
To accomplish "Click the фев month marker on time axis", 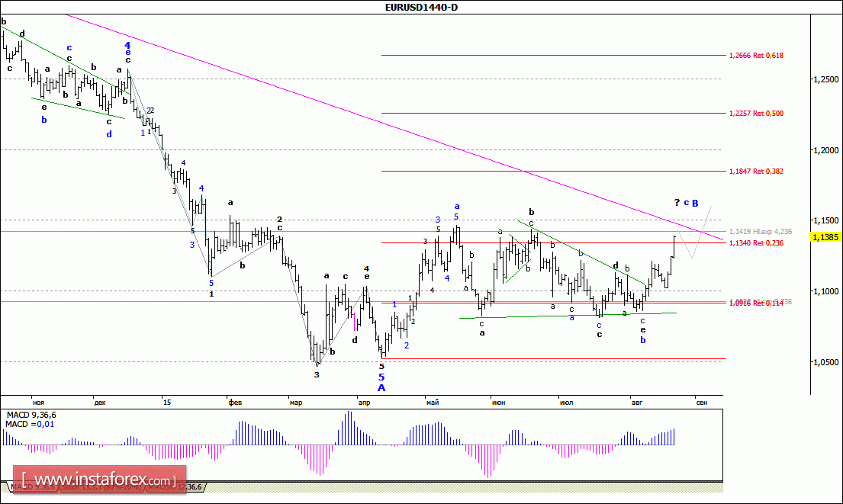I will tap(235, 402).
